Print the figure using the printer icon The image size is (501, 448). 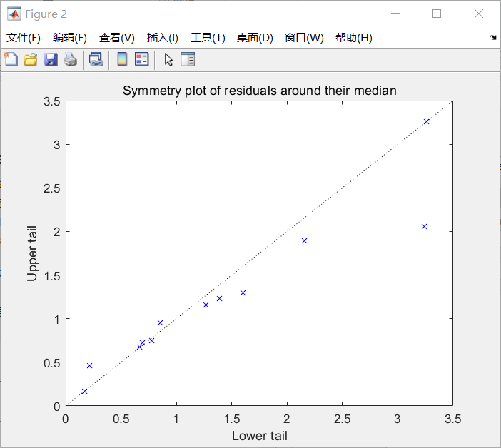(x=70, y=60)
